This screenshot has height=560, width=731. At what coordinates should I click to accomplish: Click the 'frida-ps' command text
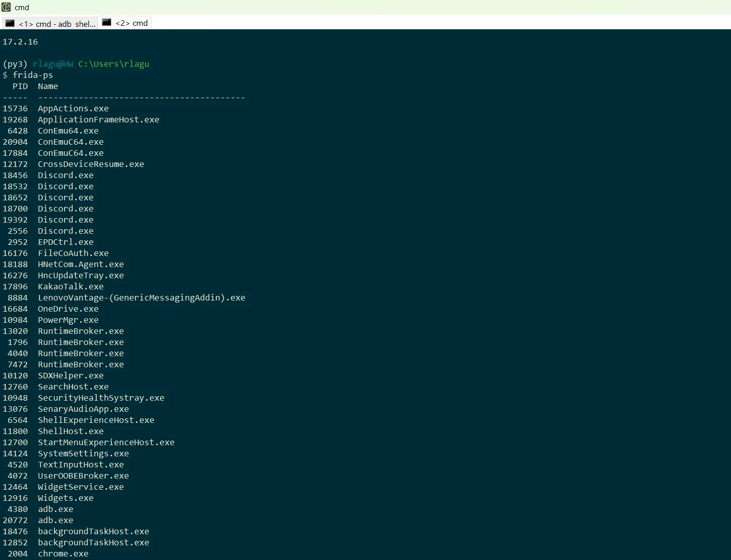[x=33, y=75]
